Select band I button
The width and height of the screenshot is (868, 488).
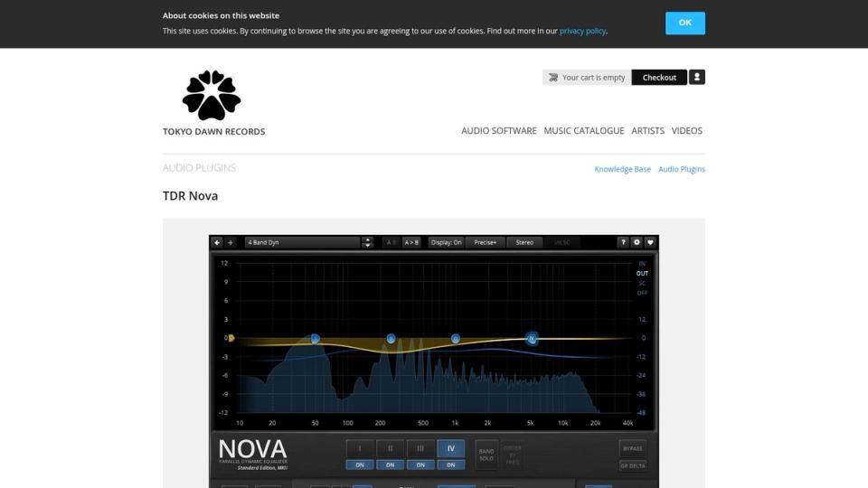click(x=359, y=449)
